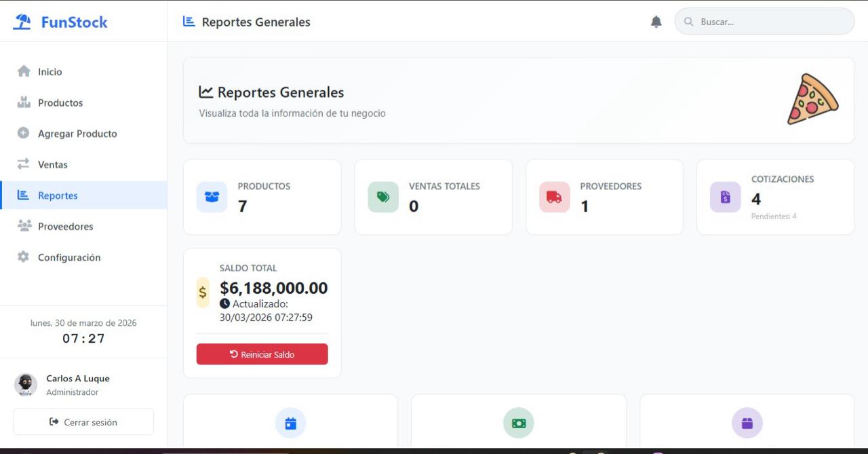This screenshot has width=868, height=454.
Task: Click the Cotizaciones invoice icon
Action: 725,197
